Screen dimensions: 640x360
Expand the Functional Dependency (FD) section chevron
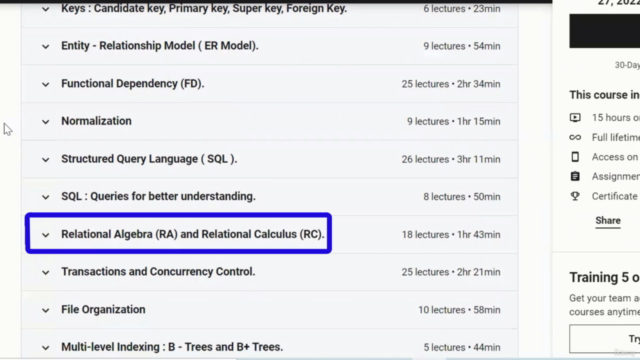(x=45, y=84)
